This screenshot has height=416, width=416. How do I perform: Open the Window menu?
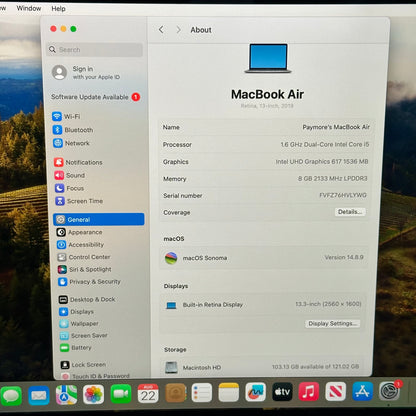coord(29,8)
